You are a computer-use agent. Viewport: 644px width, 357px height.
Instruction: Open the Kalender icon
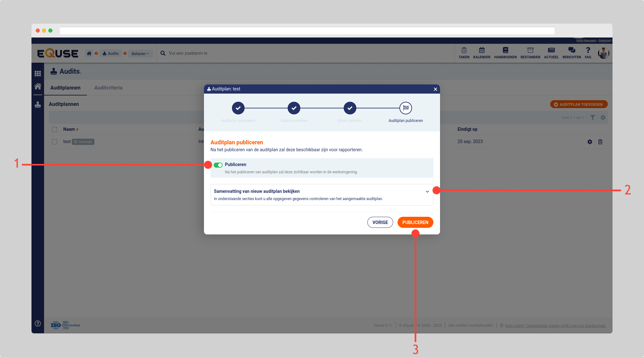pyautogui.click(x=482, y=53)
